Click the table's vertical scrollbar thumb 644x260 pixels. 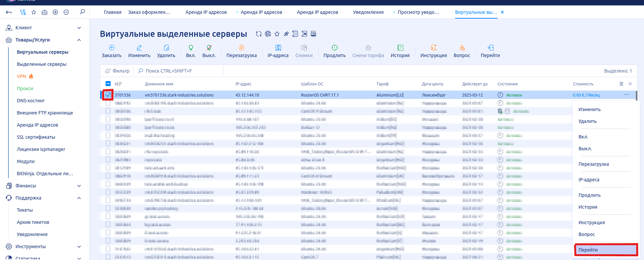[636, 96]
